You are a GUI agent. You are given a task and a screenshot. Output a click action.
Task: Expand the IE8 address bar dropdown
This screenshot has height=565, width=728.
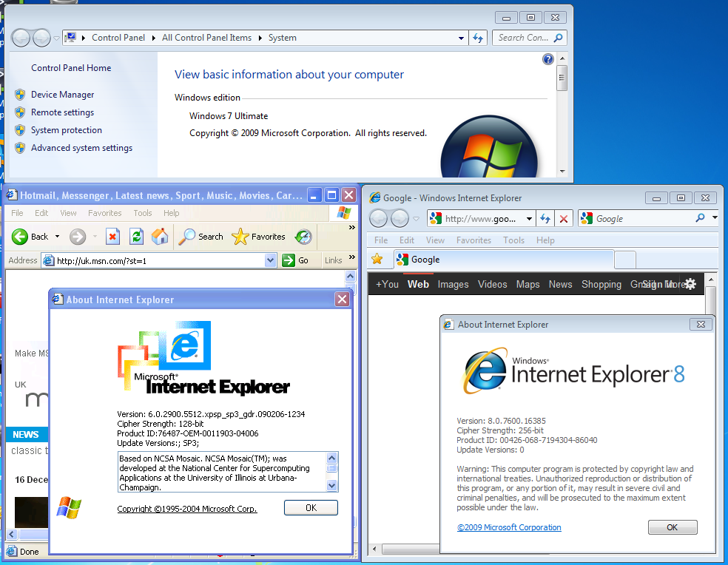click(x=529, y=219)
